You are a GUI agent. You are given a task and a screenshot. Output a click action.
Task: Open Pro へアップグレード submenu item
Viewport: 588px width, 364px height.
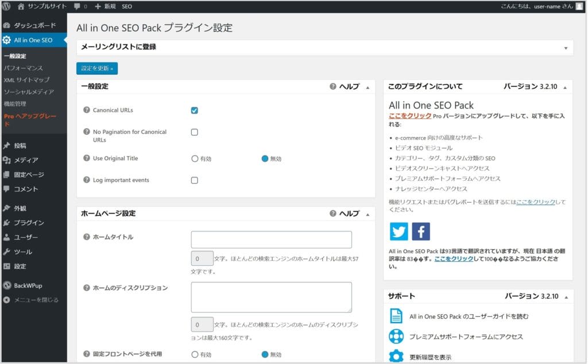pyautogui.click(x=30, y=119)
